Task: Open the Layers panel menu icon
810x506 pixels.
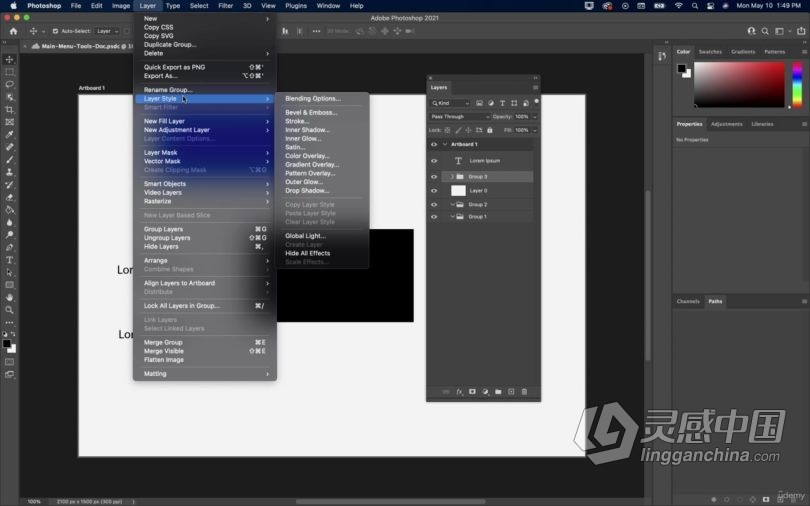Action: point(535,87)
